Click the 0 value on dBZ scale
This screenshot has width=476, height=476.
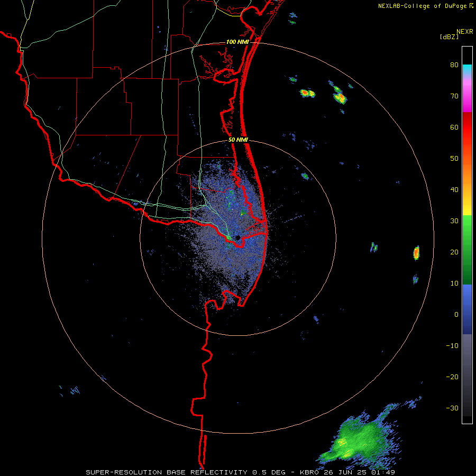[x=456, y=315]
